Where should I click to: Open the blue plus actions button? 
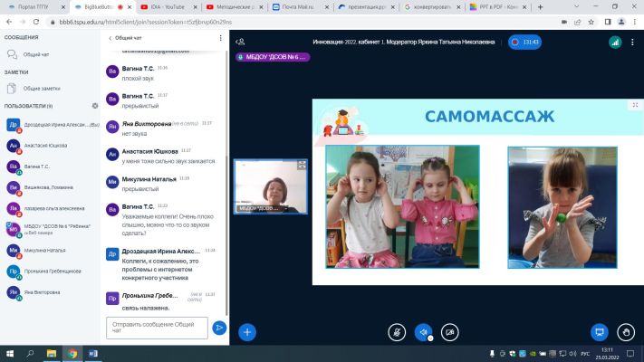coord(247,332)
